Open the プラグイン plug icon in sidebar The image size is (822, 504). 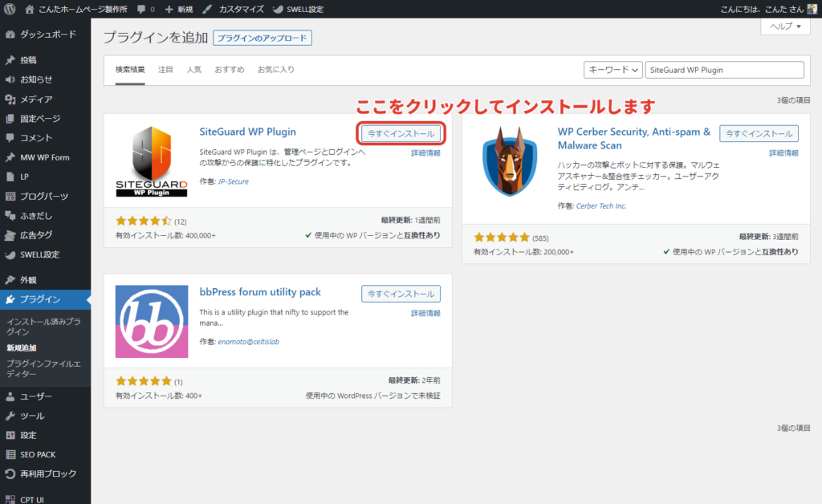coord(10,299)
